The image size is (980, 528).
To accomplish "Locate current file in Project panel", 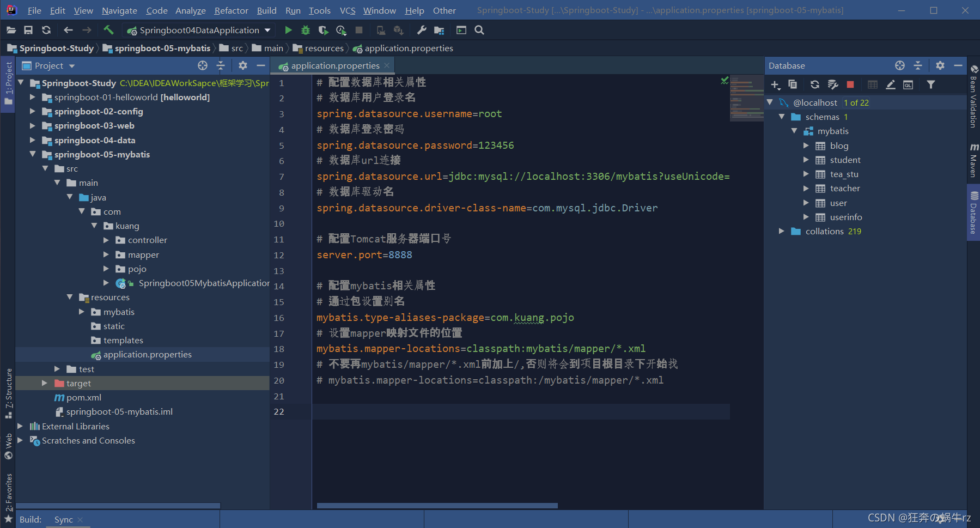I will (203, 65).
